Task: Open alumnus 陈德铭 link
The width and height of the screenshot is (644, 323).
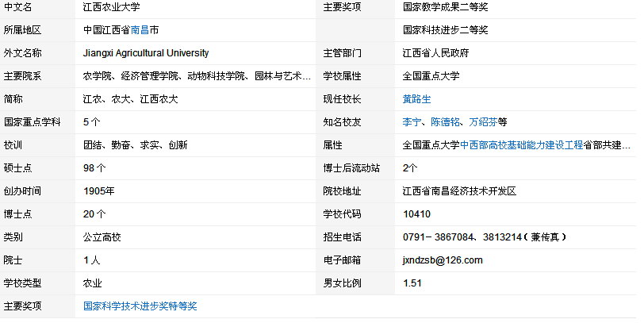Action: (x=445, y=122)
